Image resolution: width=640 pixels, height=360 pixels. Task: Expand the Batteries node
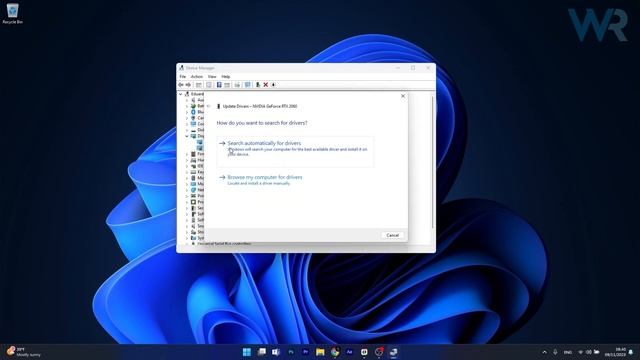(x=187, y=106)
